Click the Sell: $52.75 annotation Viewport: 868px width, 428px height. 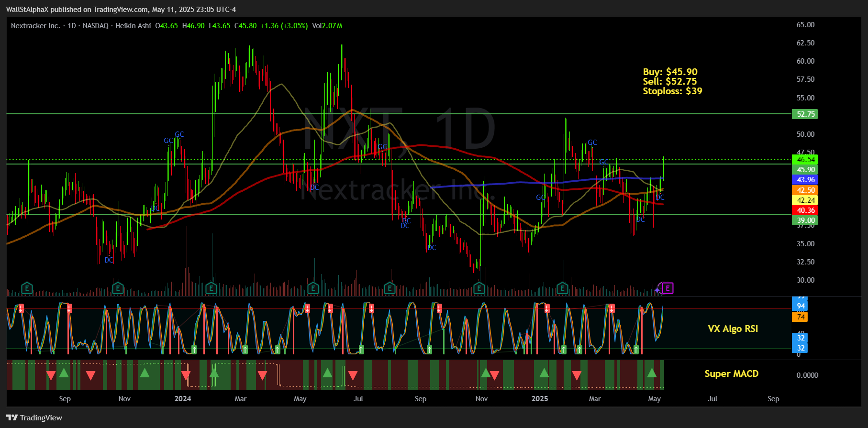click(669, 81)
